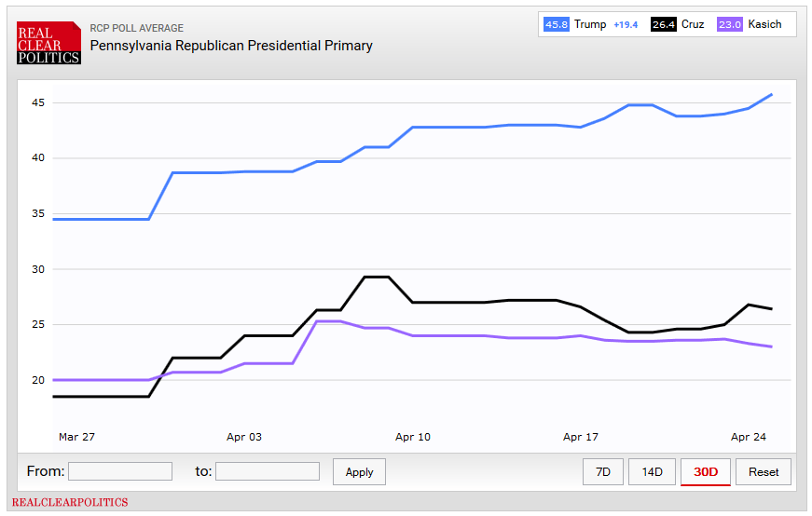The height and width of the screenshot is (516, 812).
Task: Click the blue 45.8 Trump value badge
Action: pos(557,24)
